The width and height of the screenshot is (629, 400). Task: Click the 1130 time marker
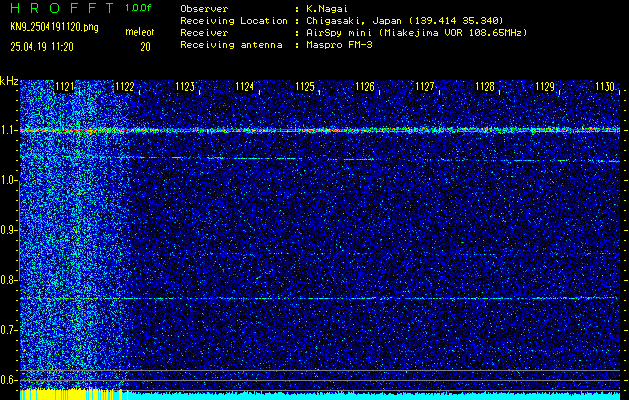pos(605,87)
